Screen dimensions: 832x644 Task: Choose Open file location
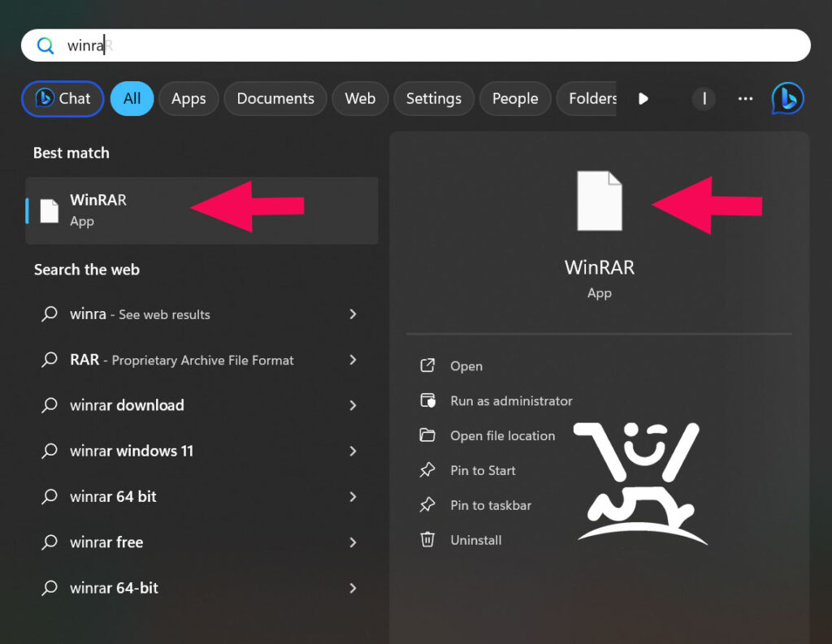point(502,435)
